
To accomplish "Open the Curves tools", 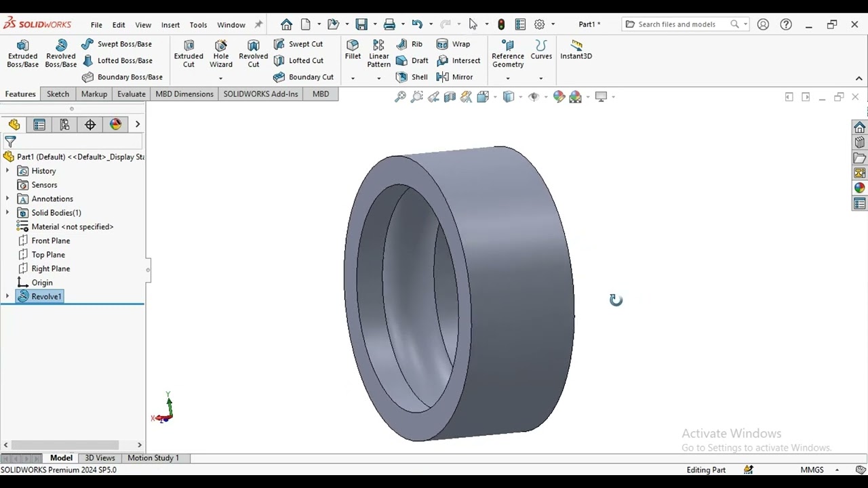I will click(x=541, y=50).
